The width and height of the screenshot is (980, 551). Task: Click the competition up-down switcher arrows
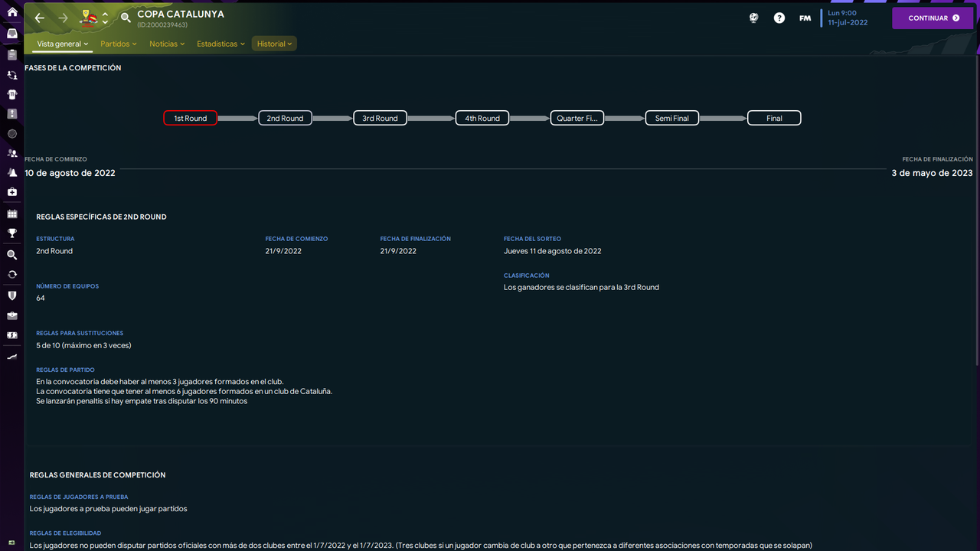point(106,18)
